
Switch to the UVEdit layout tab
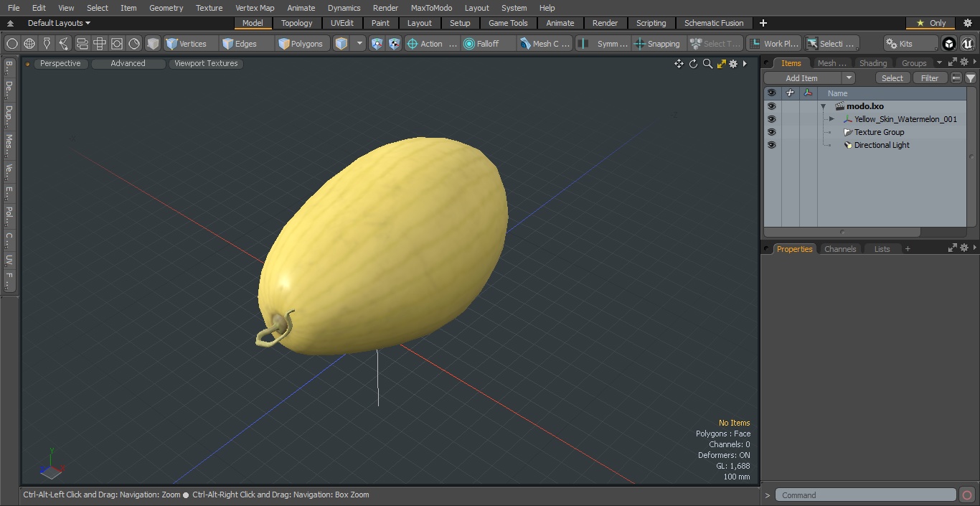tap(342, 23)
